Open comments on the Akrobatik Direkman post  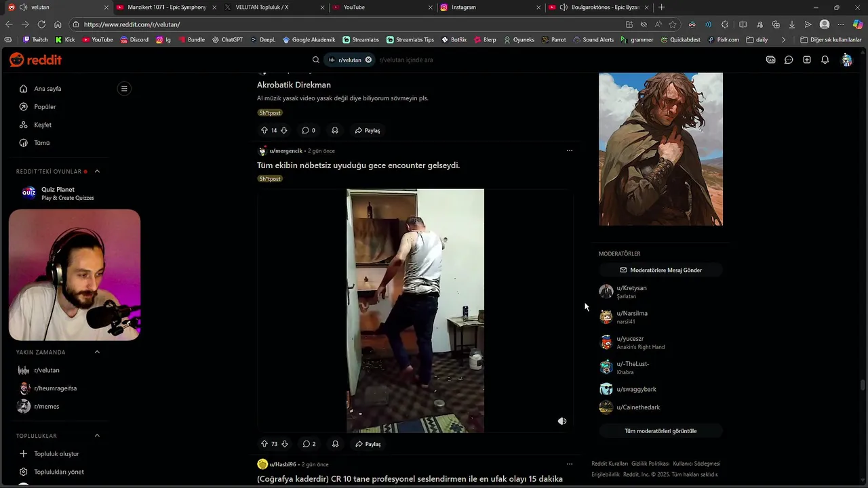coord(309,130)
